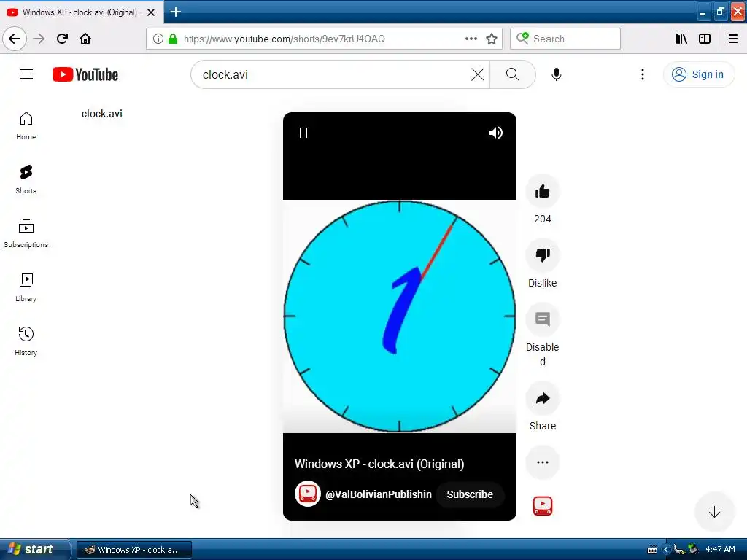Open Shorts in the YouTube sidebar
747x560 pixels.
click(26, 179)
